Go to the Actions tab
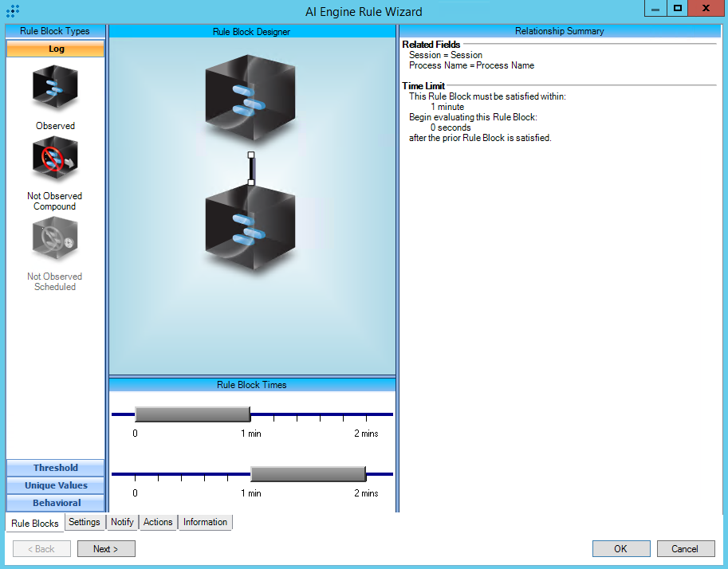The height and width of the screenshot is (569, 728). pos(157,522)
